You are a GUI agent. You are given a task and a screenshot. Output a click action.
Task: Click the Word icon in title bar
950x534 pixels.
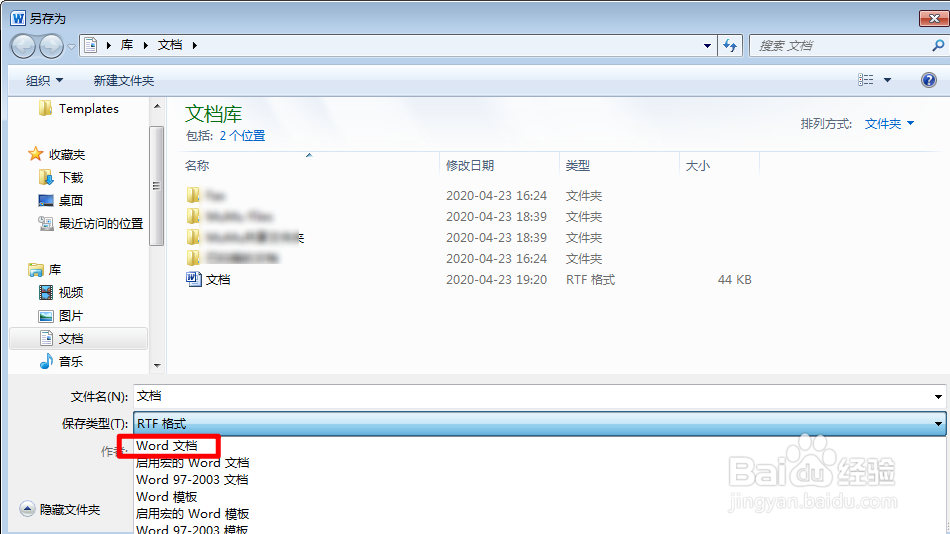pyautogui.click(x=18, y=18)
